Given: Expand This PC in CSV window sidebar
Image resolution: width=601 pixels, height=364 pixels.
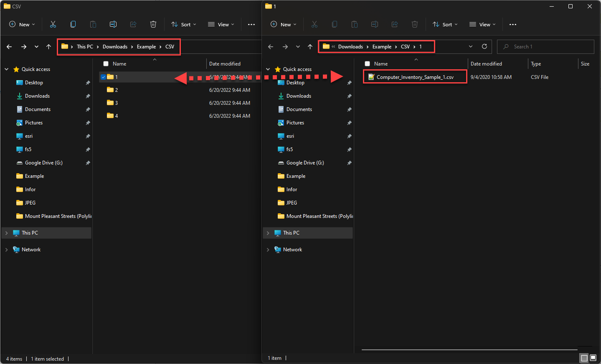Looking at the screenshot, I should click(x=6, y=233).
